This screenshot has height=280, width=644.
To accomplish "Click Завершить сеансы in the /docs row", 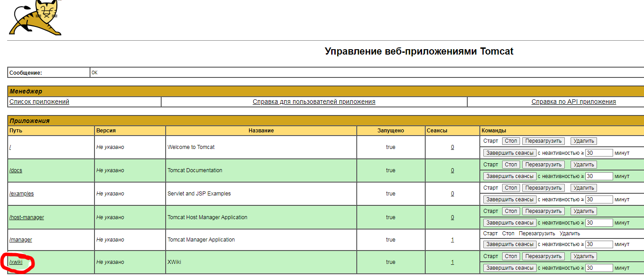I will 509,176.
